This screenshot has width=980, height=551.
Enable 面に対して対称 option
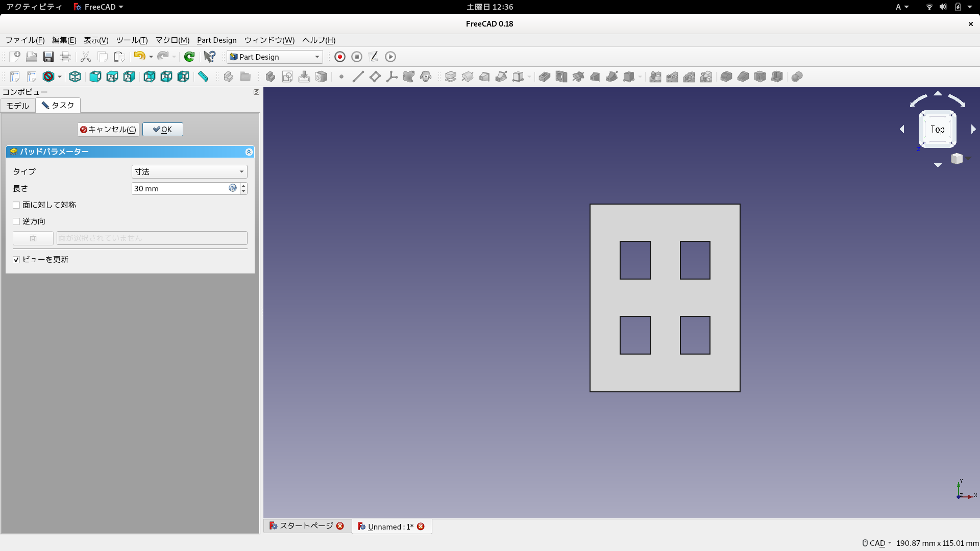[16, 205]
